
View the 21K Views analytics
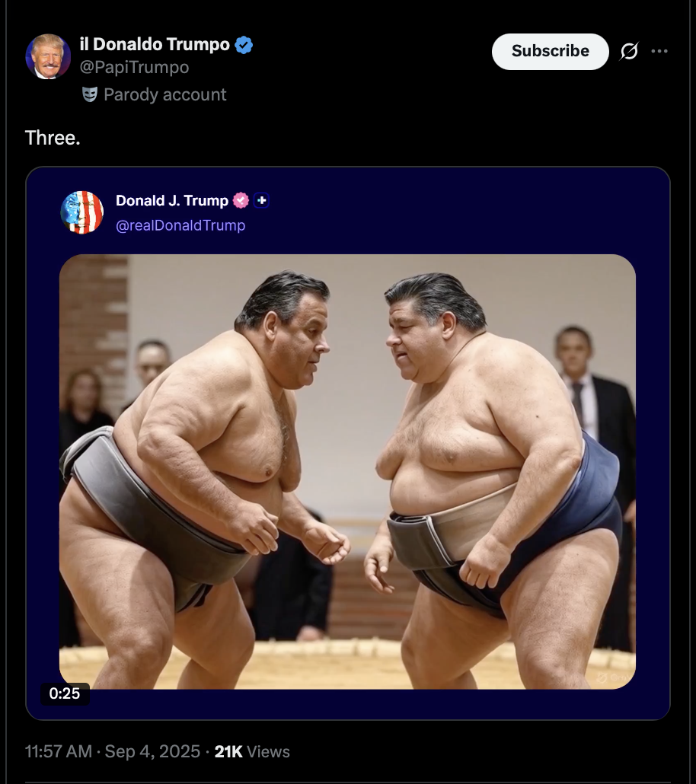pos(252,751)
